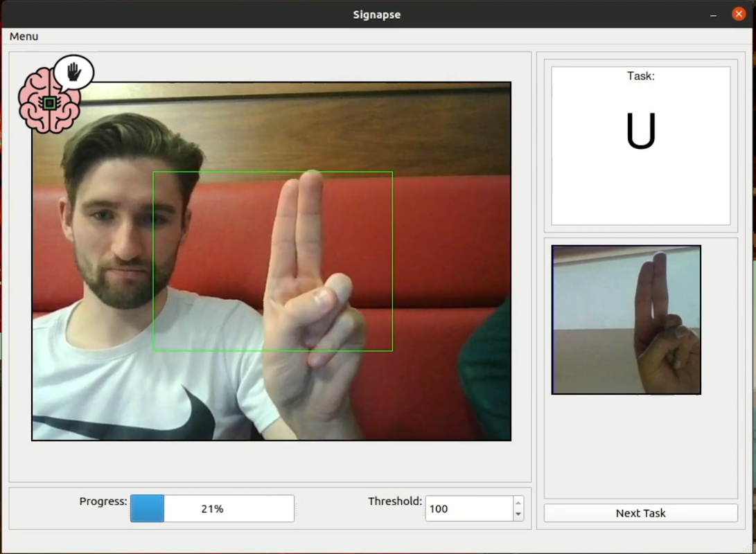Image resolution: width=756 pixels, height=554 pixels.
Task: Click the Threshold label
Action: 394,501
